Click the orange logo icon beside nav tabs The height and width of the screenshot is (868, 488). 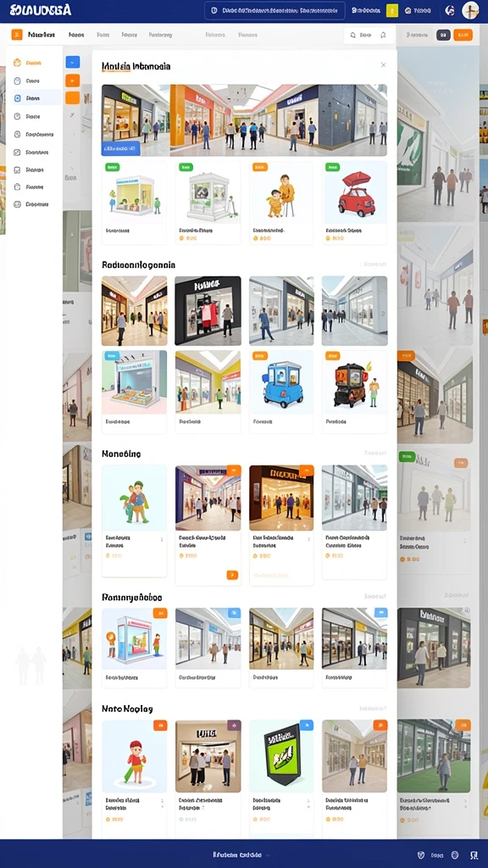tap(17, 35)
